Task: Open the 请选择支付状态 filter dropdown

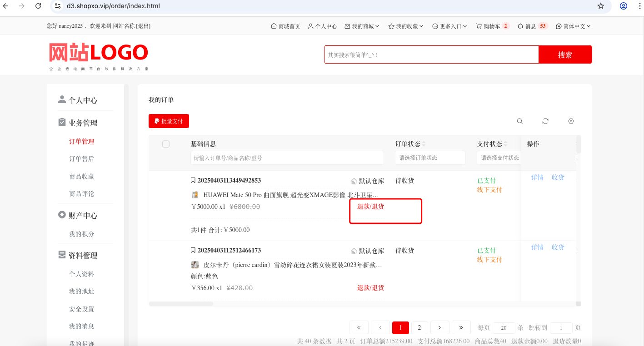Action: tap(499, 158)
